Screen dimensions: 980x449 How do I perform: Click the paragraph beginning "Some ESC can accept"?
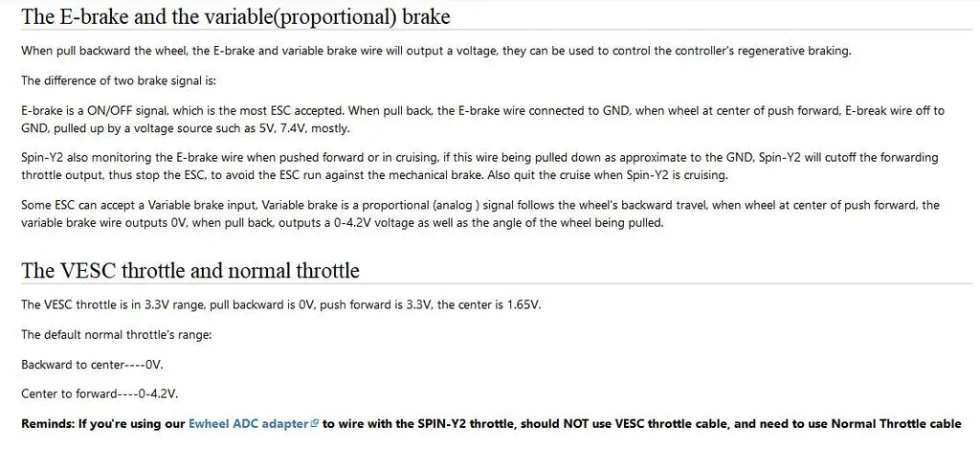[480, 213]
